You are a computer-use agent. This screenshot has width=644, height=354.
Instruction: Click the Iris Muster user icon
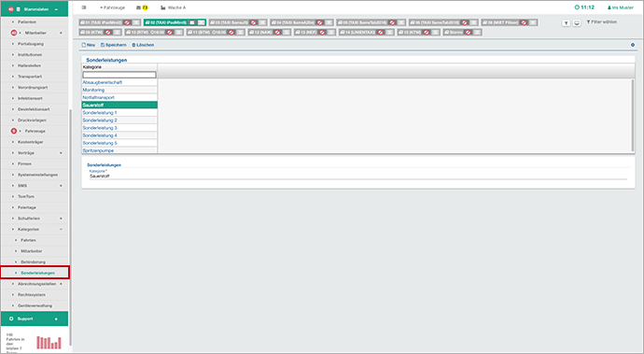(609, 7)
